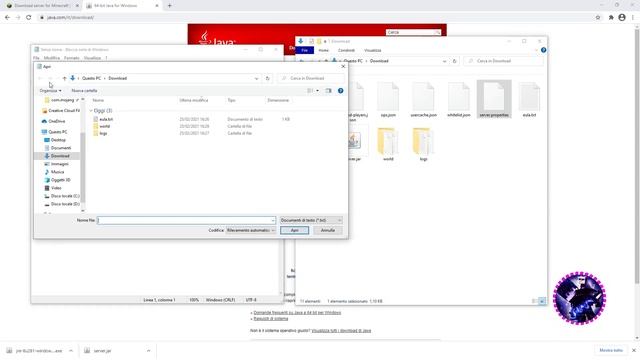Click the Explorer ribbon help icon
640x360 pixels.
coord(543,50)
